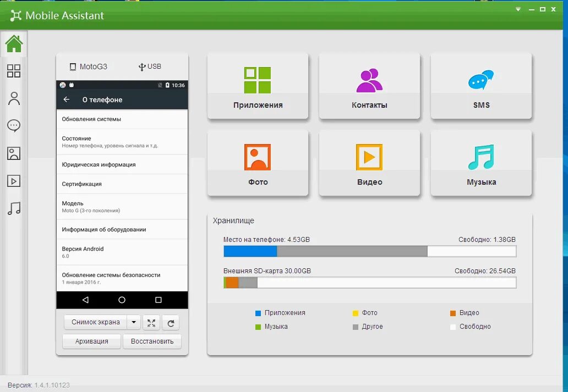The width and height of the screenshot is (568, 392).
Task: Open the title bar dropdown menu triangle
Action: coord(518,9)
